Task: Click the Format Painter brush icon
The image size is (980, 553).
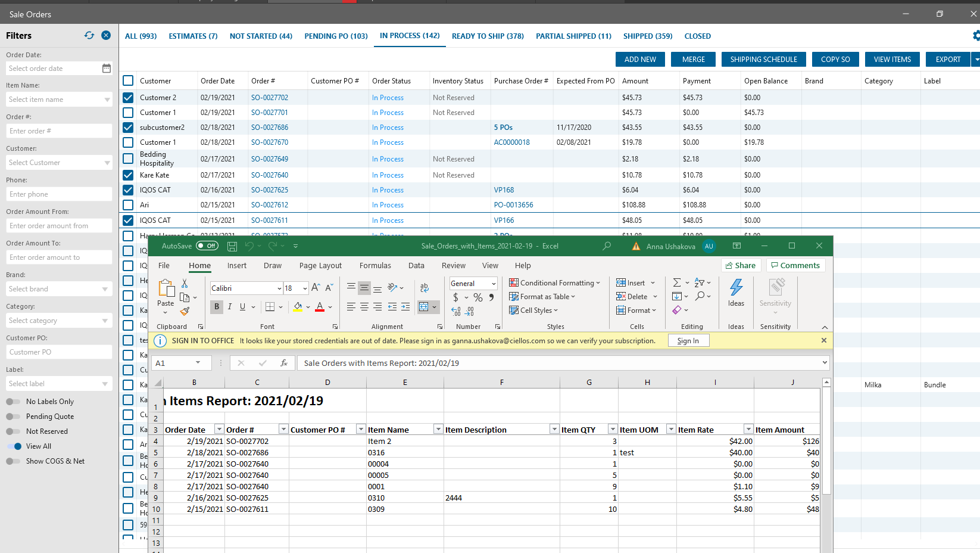Action: click(185, 311)
